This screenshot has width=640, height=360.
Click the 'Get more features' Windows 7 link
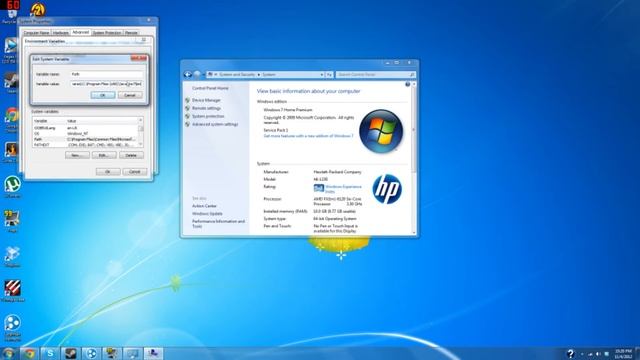tap(308, 136)
